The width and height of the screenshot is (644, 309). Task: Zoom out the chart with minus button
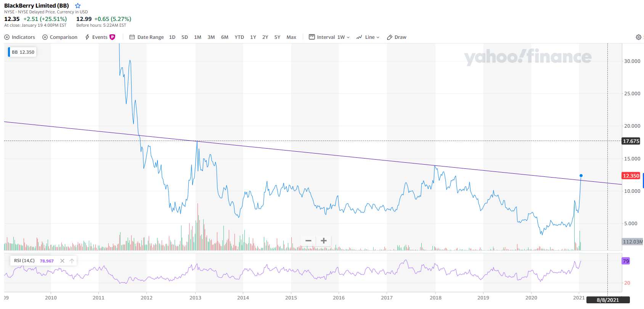308,241
